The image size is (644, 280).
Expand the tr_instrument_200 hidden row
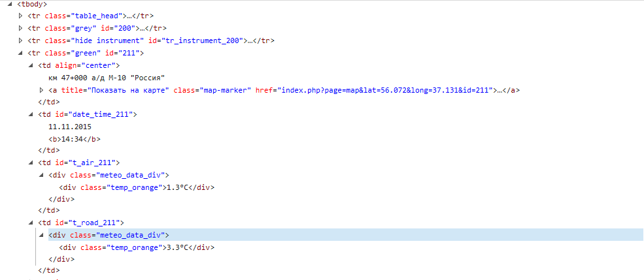(x=22, y=40)
